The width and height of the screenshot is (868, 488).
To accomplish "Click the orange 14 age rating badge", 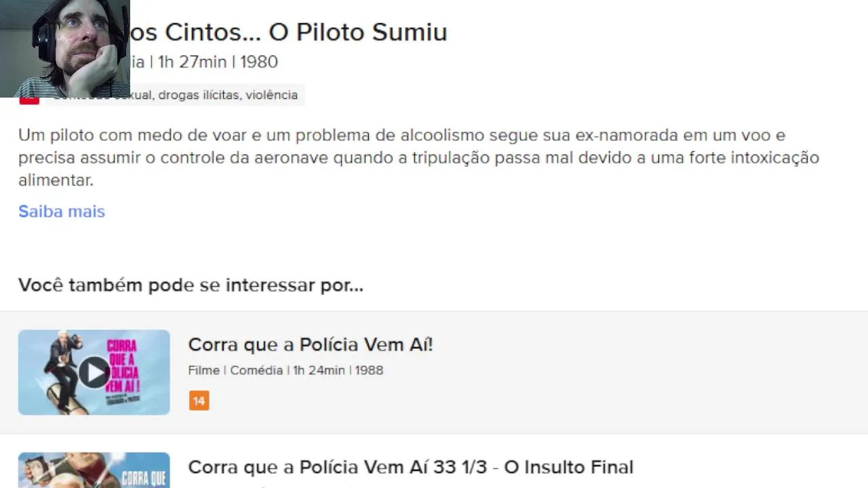I will (199, 401).
